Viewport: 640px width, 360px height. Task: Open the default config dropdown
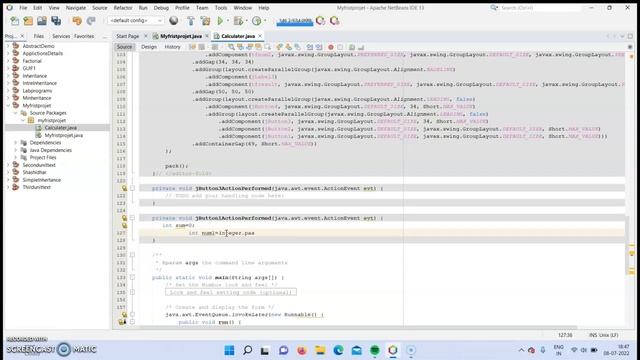pyautogui.click(x=136, y=20)
